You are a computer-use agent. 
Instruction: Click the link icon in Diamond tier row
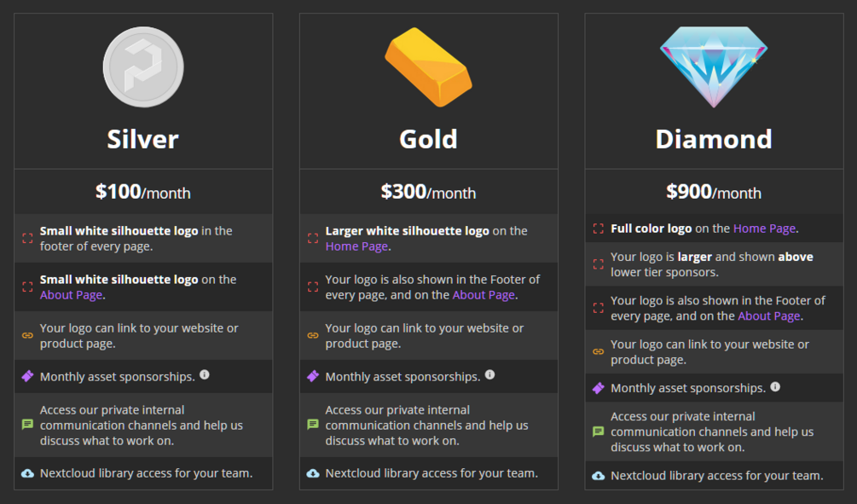coord(599,351)
